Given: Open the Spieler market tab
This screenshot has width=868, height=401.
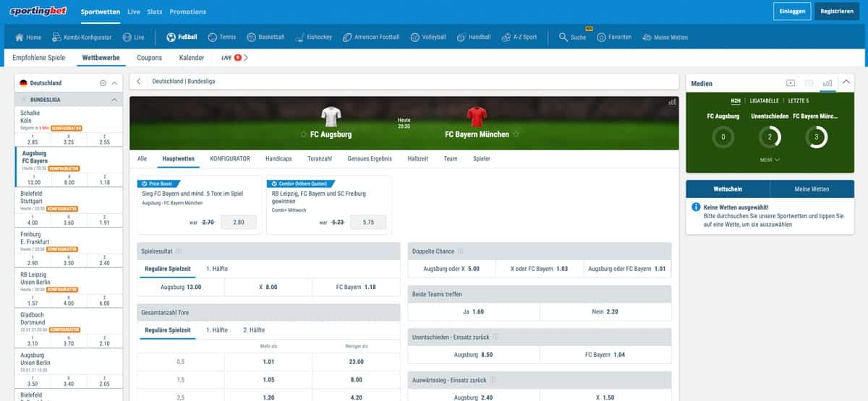Looking at the screenshot, I should tap(482, 158).
